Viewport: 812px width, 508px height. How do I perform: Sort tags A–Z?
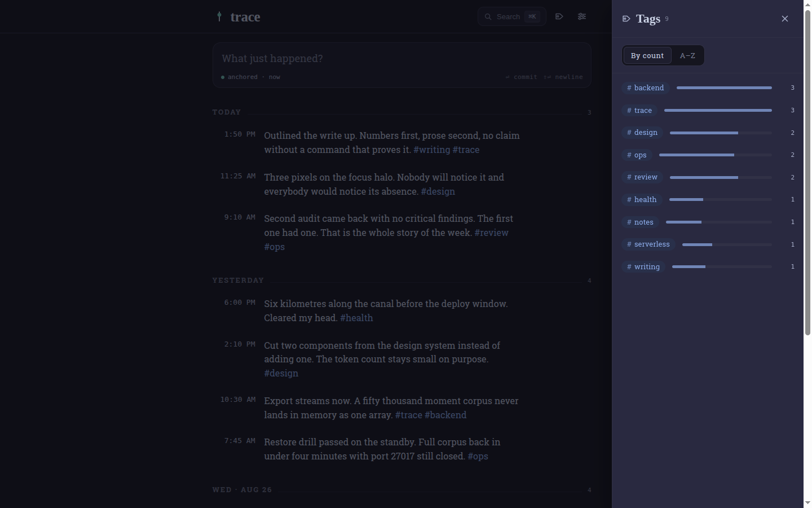687,56
